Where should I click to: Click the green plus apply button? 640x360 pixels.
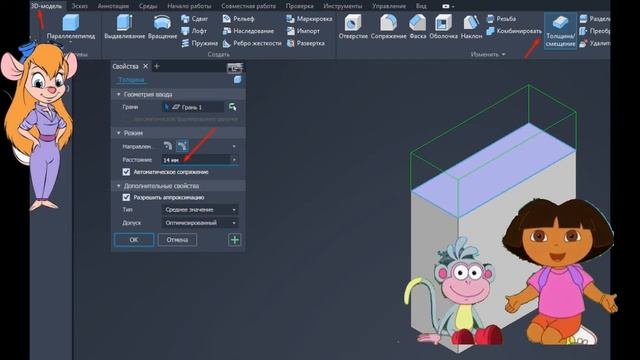pos(235,240)
